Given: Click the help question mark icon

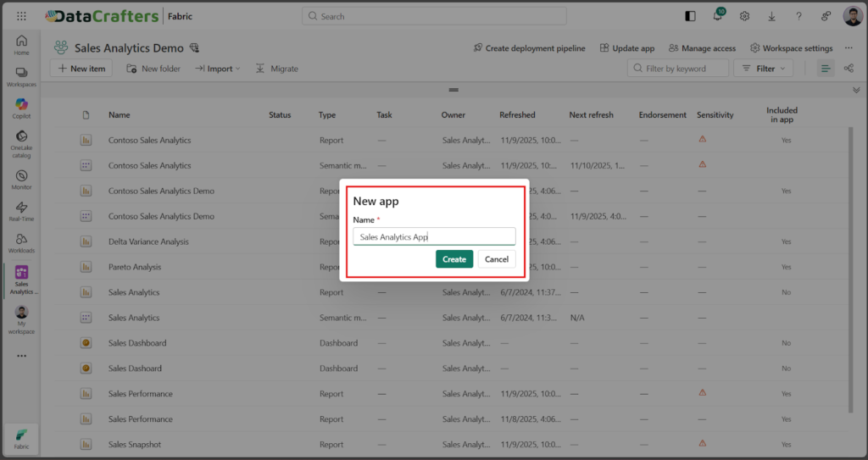Looking at the screenshot, I should 798,16.
